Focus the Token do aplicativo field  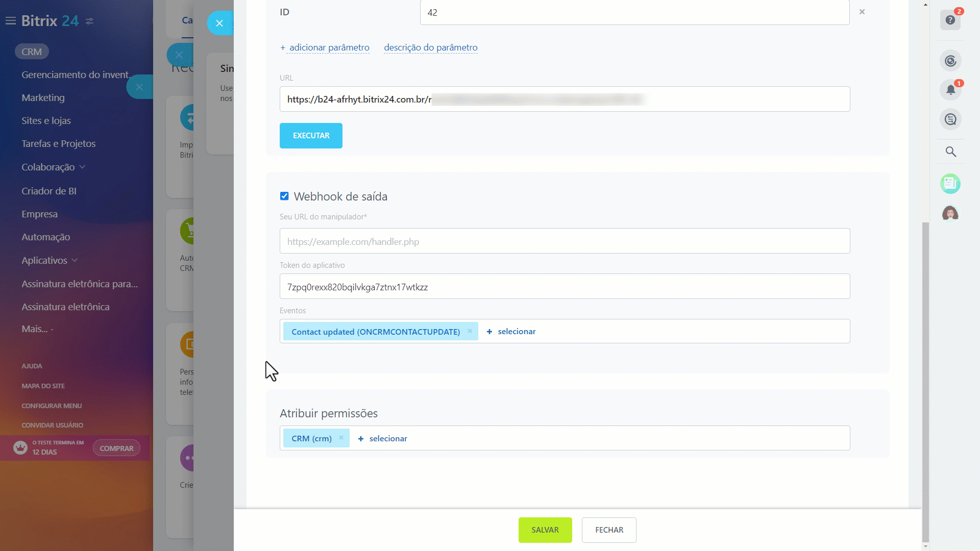(x=564, y=286)
